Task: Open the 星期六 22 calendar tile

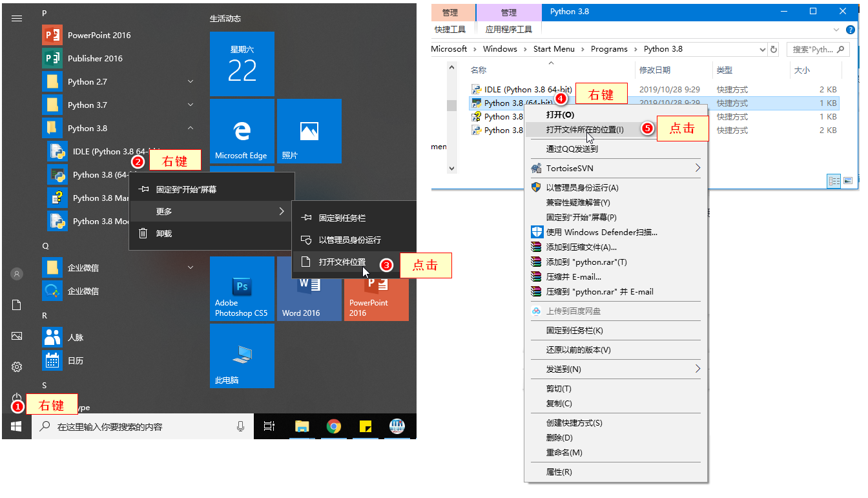Action: (x=242, y=64)
